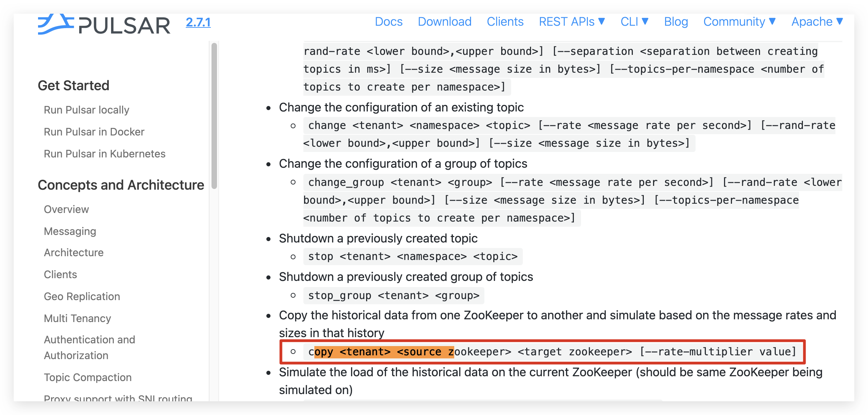
Task: Expand the CLI dropdown menu
Action: pyautogui.click(x=634, y=22)
